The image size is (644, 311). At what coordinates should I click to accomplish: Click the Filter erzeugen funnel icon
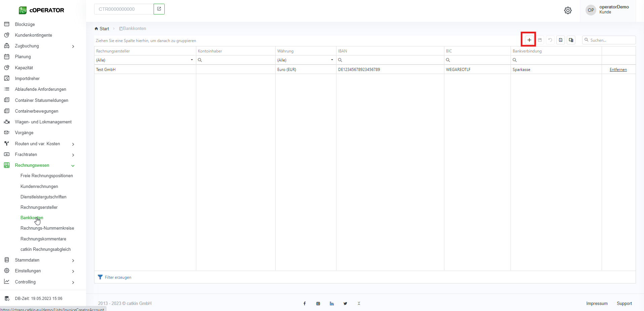click(100, 277)
